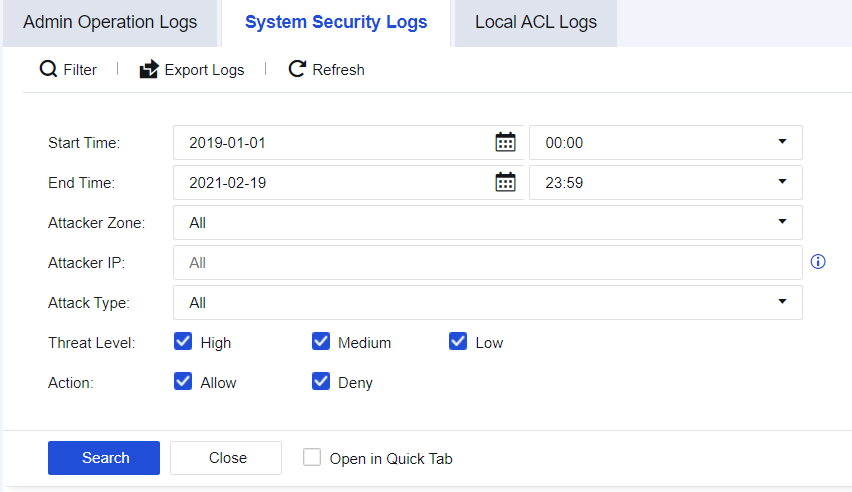Switch to the Local ACL Logs tab

click(x=535, y=22)
